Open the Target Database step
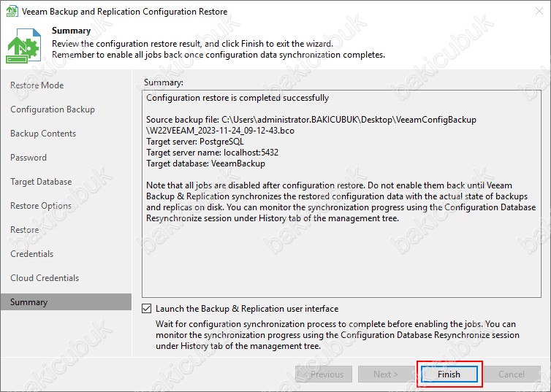551x392 pixels. click(x=41, y=182)
